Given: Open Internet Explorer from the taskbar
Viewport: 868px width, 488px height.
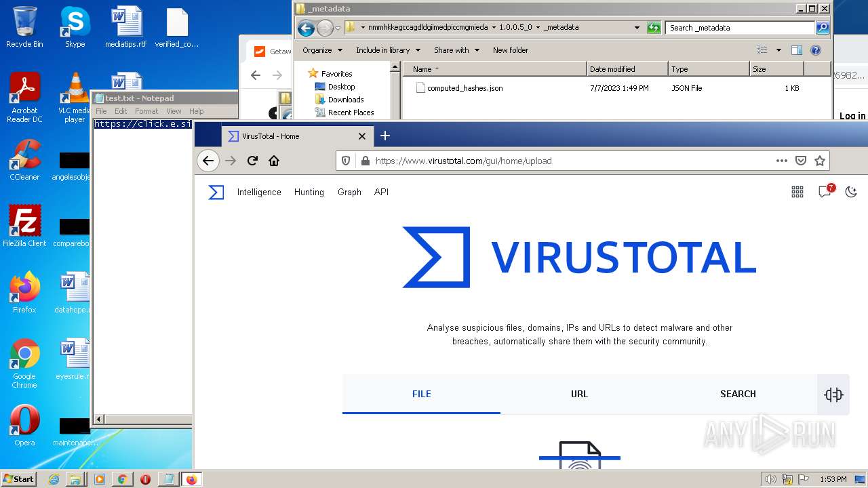Looking at the screenshot, I should [x=54, y=479].
